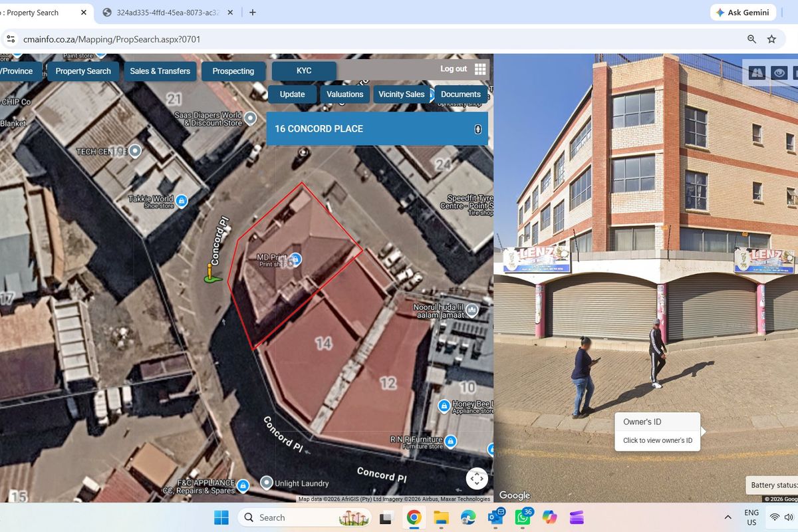The width and height of the screenshot is (798, 532).
Task: Select the F&C Appliance repairs pin
Action: (243, 486)
